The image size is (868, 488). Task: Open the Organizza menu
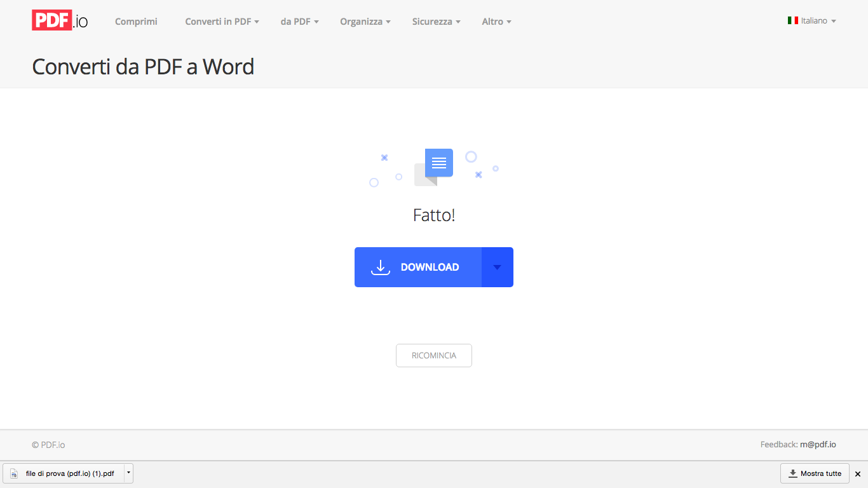(365, 22)
